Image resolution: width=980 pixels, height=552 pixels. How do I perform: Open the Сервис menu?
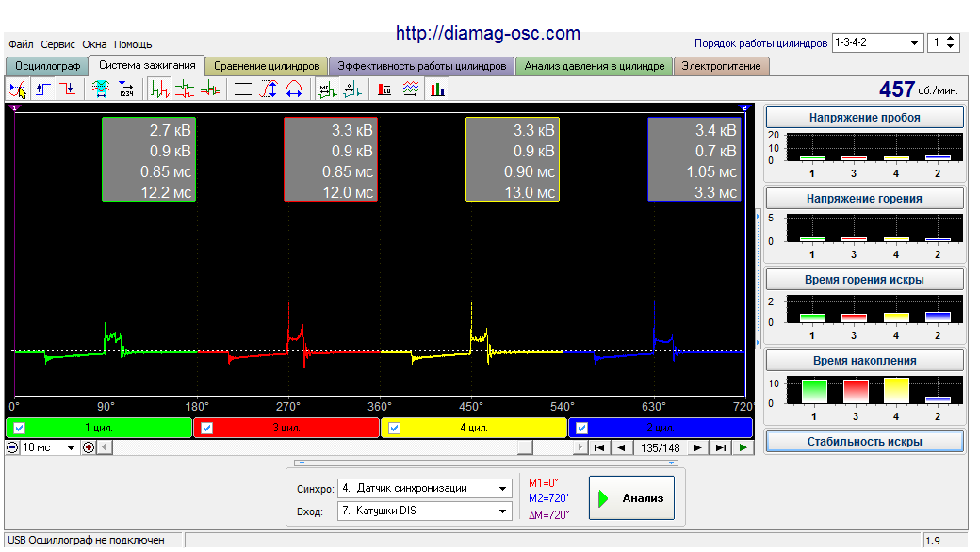click(57, 44)
